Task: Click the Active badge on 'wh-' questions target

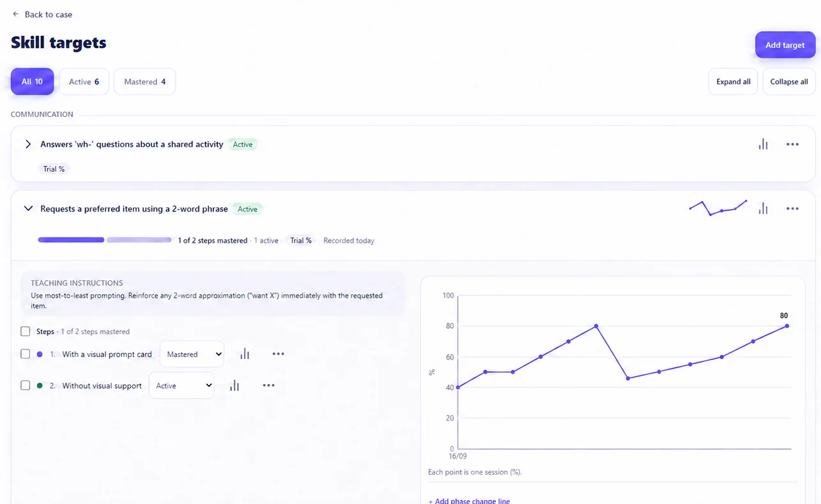Action: point(243,144)
